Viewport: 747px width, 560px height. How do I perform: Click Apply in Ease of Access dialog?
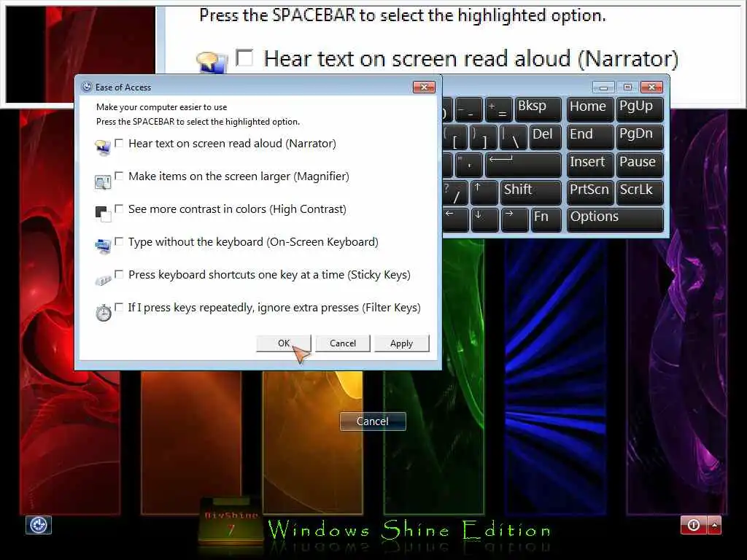point(402,343)
